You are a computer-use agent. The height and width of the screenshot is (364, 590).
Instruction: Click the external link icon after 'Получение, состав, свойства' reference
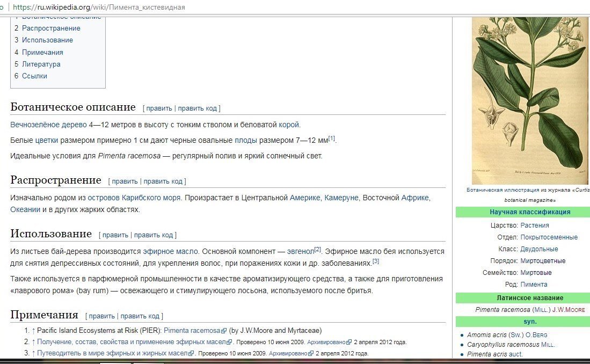pyautogui.click(x=229, y=342)
